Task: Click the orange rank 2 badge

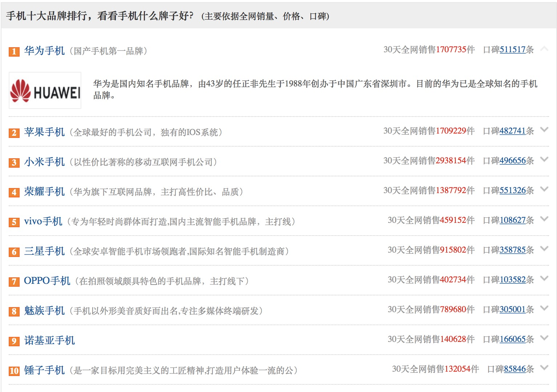Action: [14, 133]
